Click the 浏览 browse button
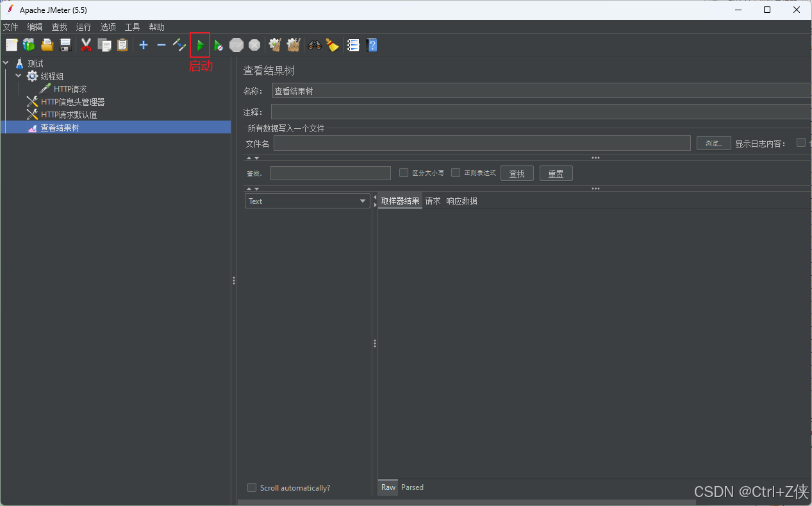Viewport: 812px width, 506px height. pos(714,143)
